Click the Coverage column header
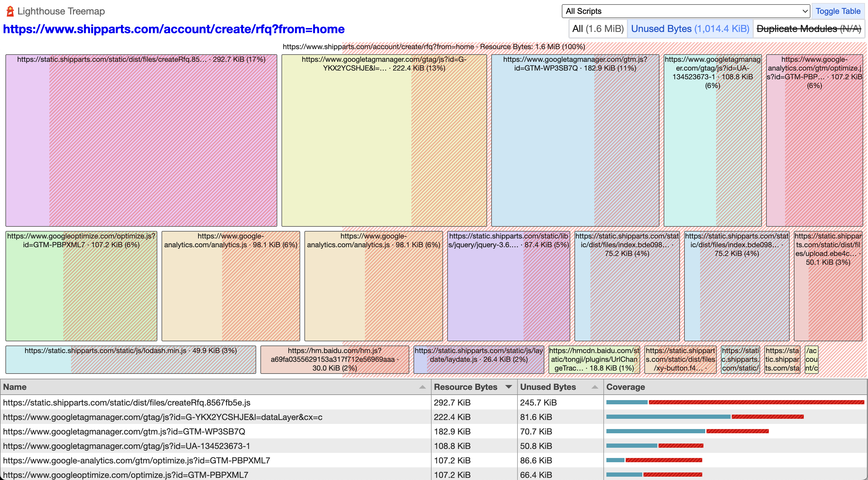Viewport: 868px width, 480px height. (x=625, y=387)
